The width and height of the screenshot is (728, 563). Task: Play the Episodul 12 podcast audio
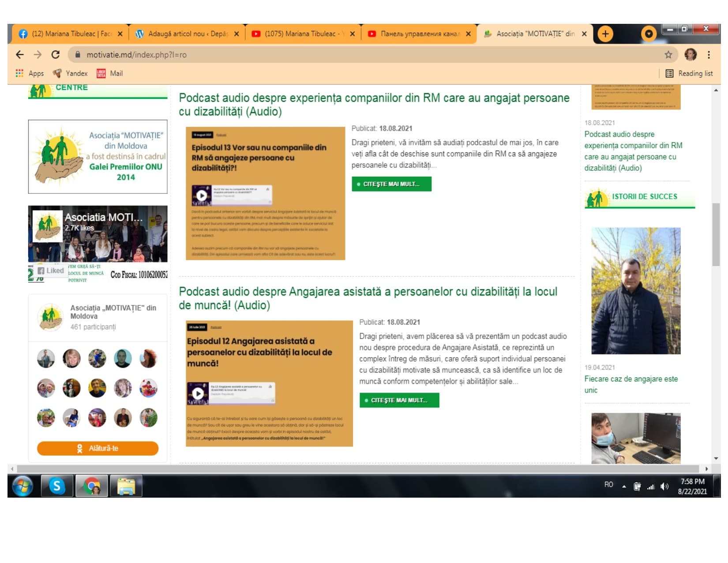(x=198, y=393)
